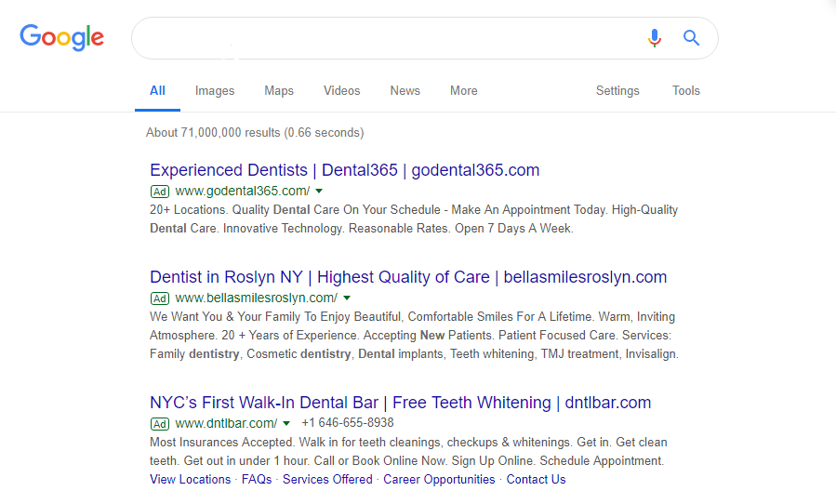Expand the arrow next to dntlbar.com URL

pos(286,423)
